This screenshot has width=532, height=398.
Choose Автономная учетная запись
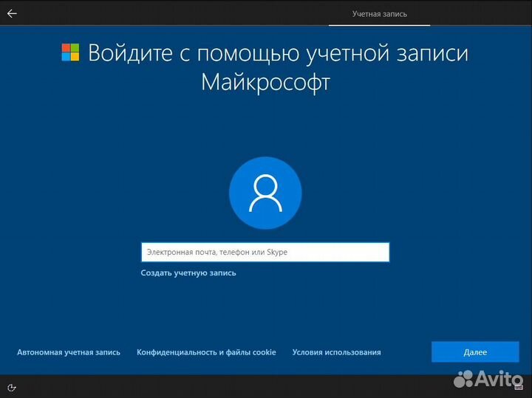coord(69,352)
